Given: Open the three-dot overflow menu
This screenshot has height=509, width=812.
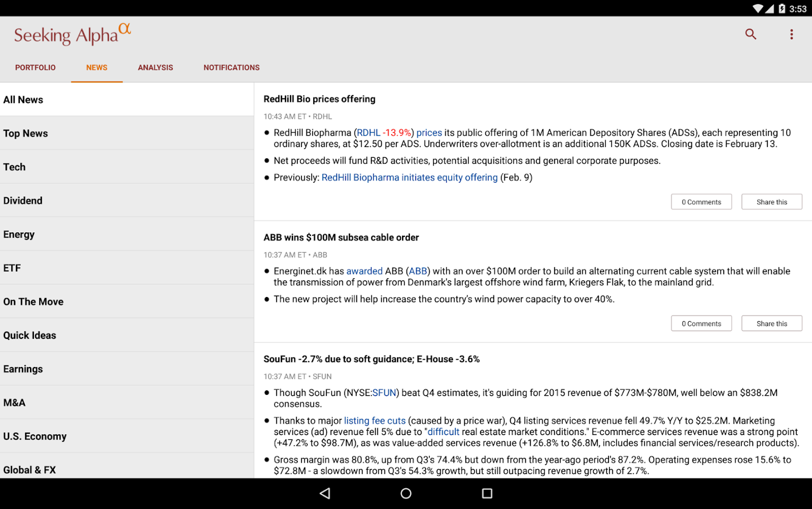Looking at the screenshot, I should pos(792,34).
